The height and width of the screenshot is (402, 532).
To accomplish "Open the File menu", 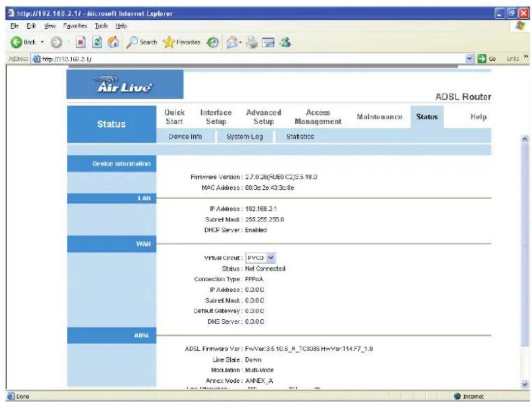I will click(14, 26).
